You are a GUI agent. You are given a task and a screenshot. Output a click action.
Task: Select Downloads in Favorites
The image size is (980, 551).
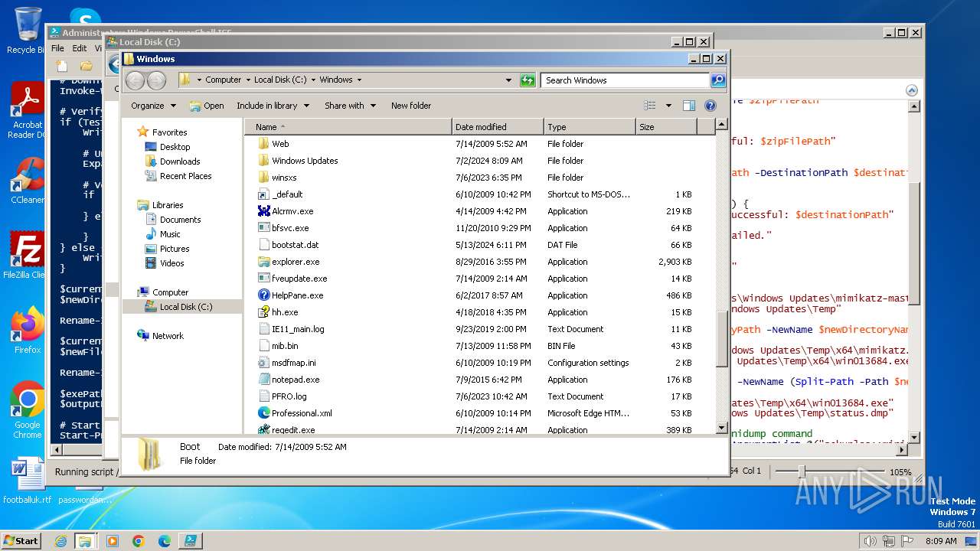pyautogui.click(x=172, y=161)
